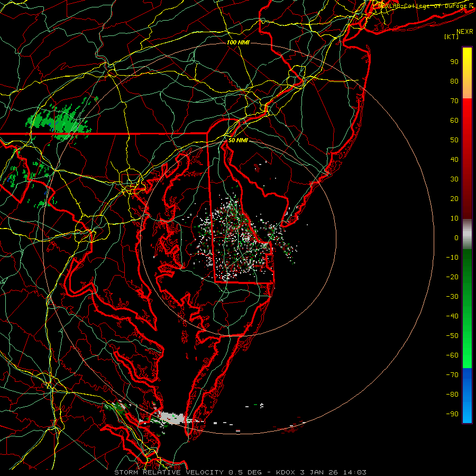Click the 40 knot scale label
The width and height of the screenshot is (476, 476).
454,160
